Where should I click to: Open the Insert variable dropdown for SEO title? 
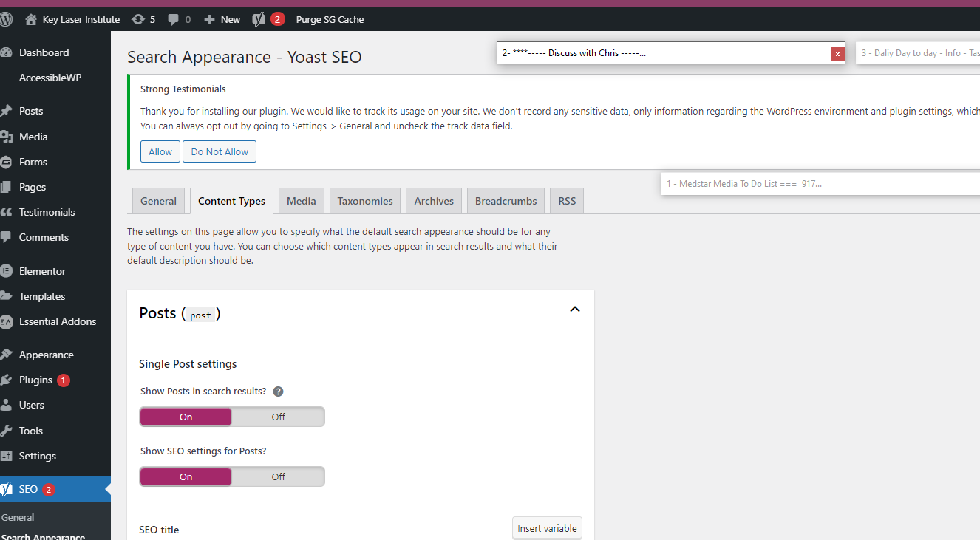[x=547, y=528]
